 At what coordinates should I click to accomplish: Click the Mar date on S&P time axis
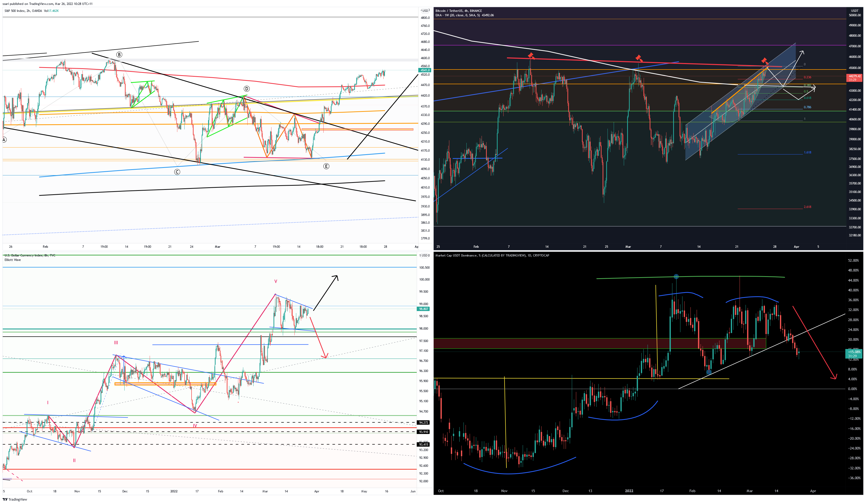point(217,247)
